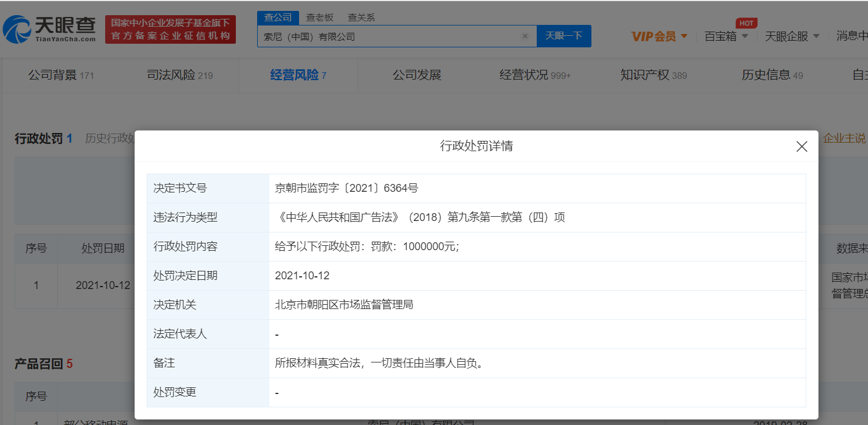Open the 知识产权 tab

654,75
